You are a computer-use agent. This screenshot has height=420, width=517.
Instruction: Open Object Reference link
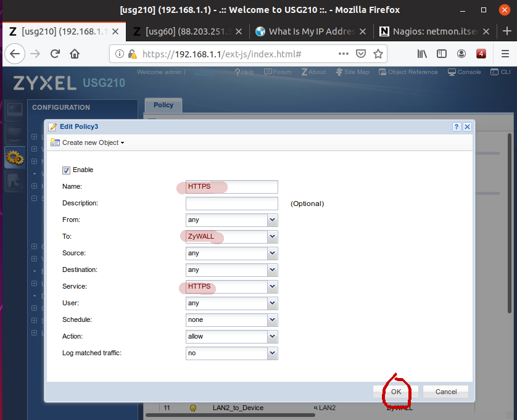tap(408, 72)
